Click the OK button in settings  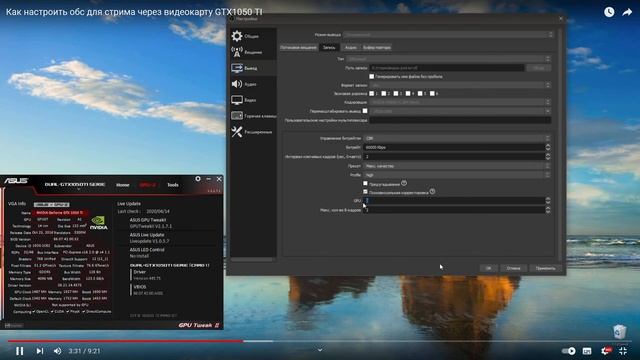(489, 268)
